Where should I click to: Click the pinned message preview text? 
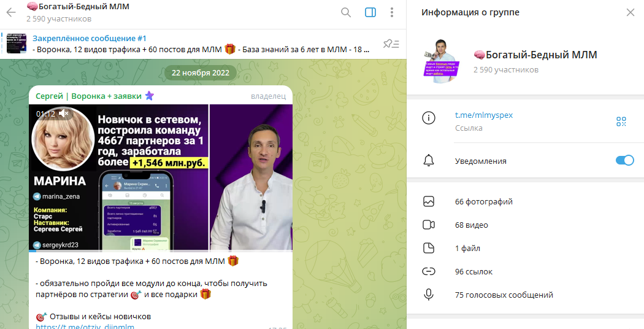(x=201, y=50)
